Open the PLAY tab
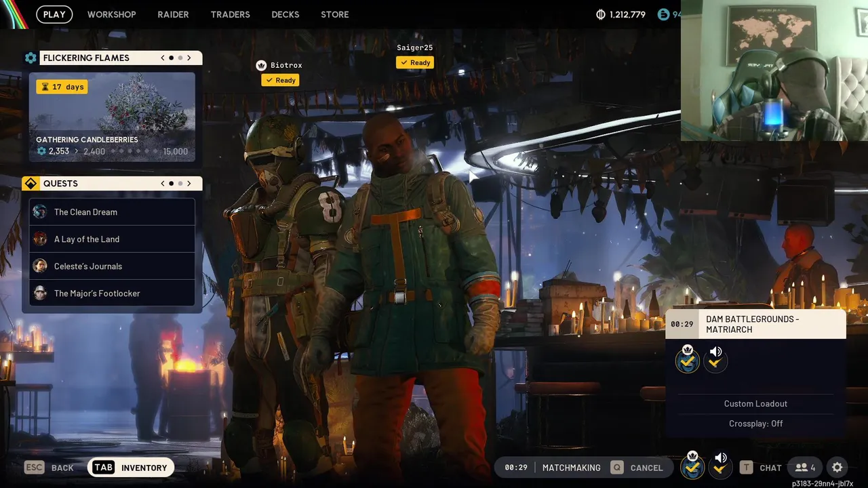868x488 pixels. pos(54,14)
